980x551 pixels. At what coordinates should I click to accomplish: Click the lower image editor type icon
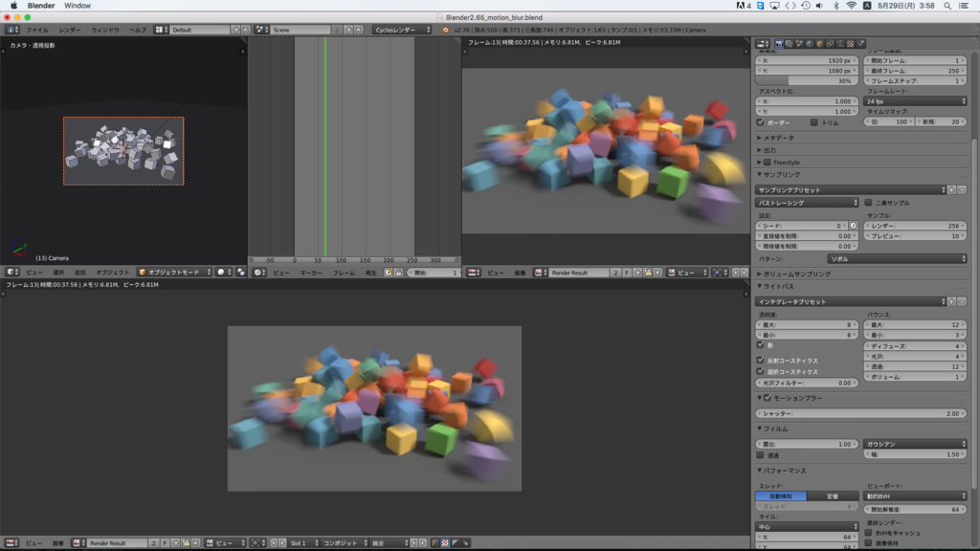[11, 543]
